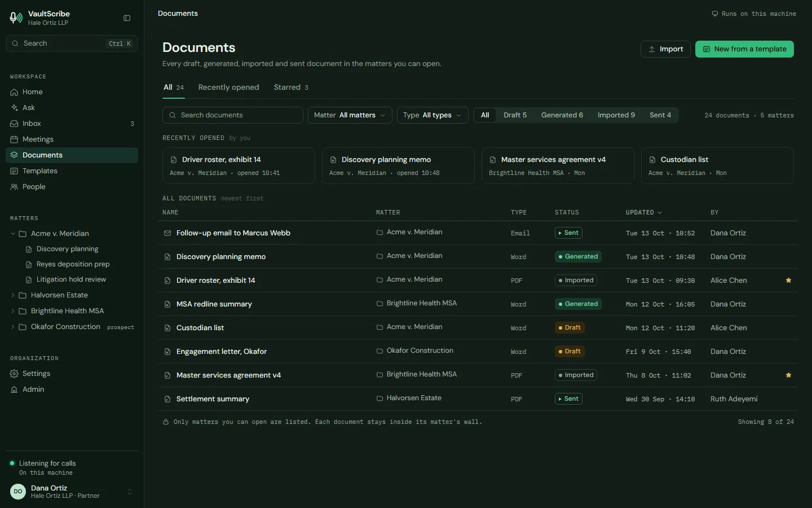Filter documents by Draft status
812x508 pixels.
point(515,115)
